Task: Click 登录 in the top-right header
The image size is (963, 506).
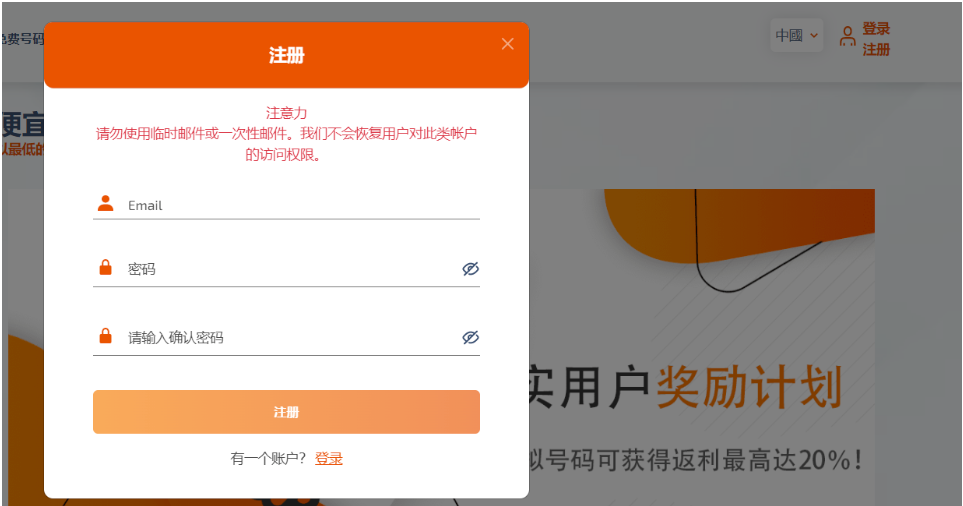Action: 876,29
